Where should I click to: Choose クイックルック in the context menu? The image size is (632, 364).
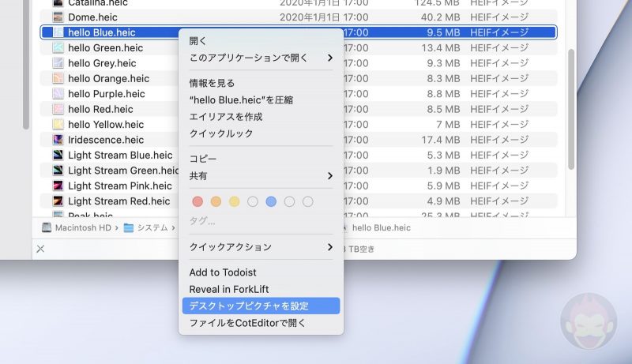click(261, 133)
